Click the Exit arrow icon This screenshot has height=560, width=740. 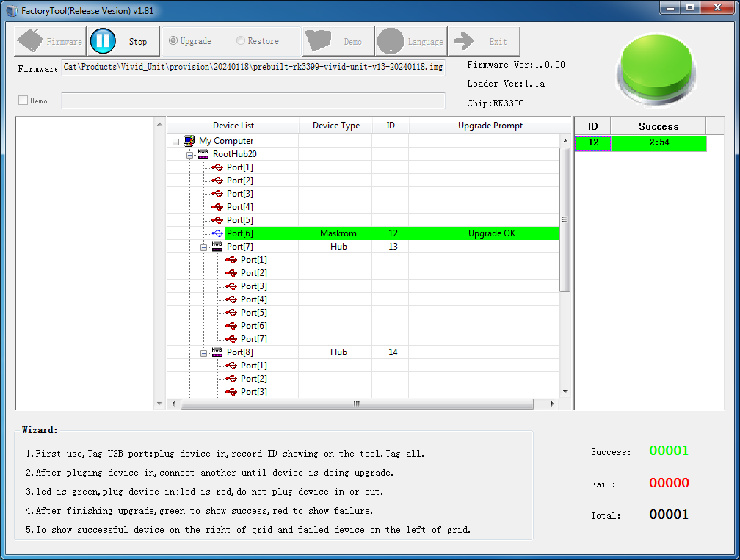463,41
